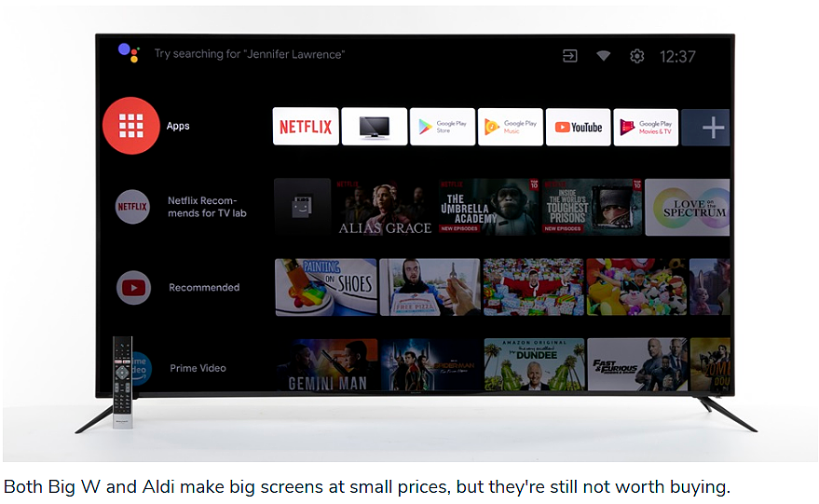Open Inside the World's Toughest Prisons

[592, 208]
